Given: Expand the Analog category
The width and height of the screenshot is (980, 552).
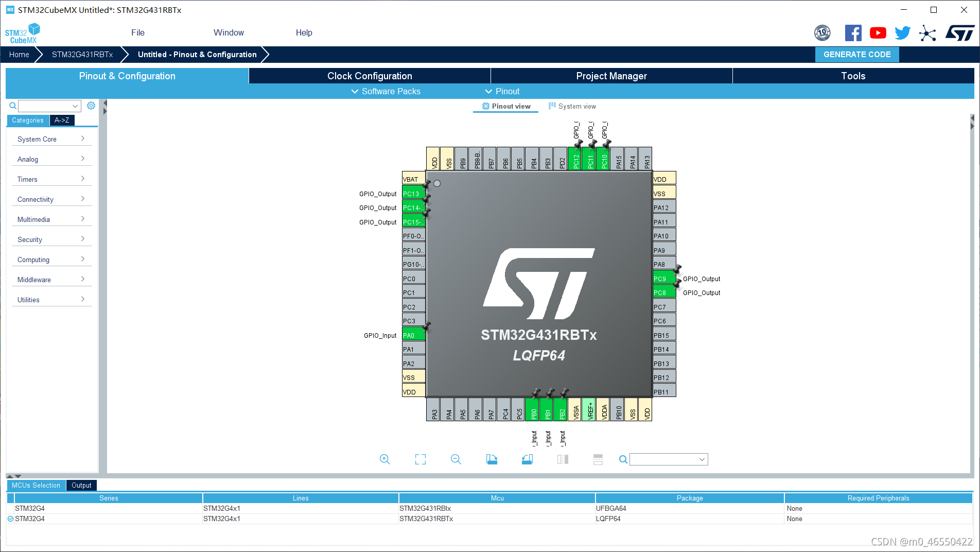Looking at the screenshot, I should coord(51,159).
